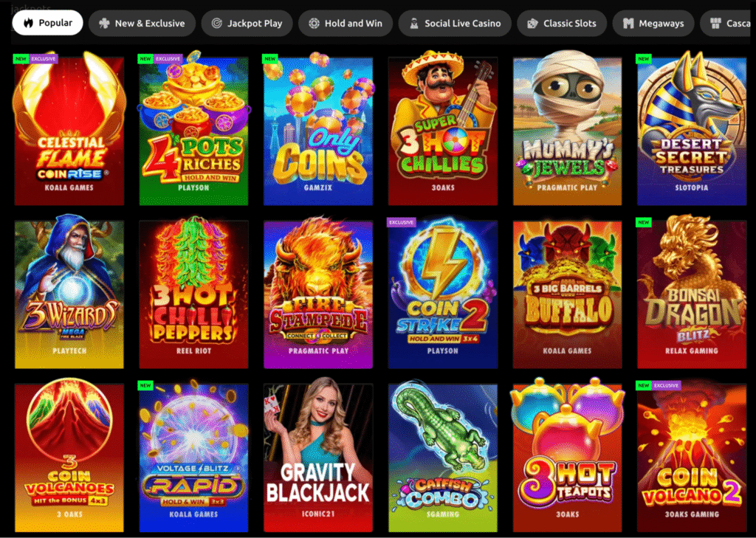Click the Megaways M icon

click(628, 23)
